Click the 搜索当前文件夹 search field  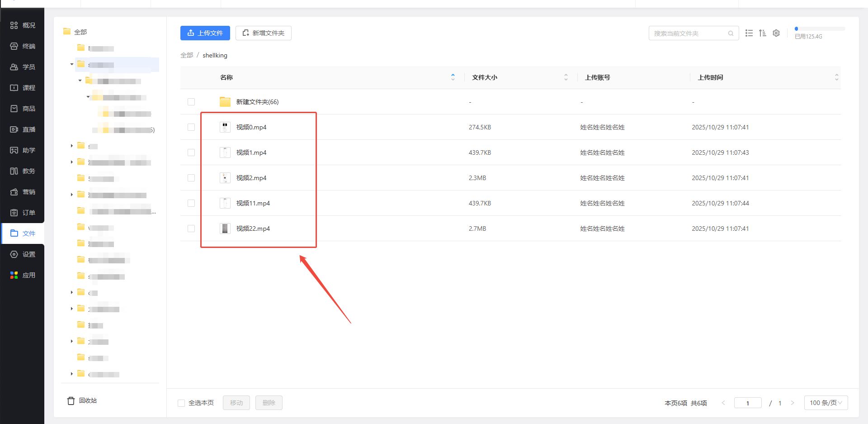688,33
